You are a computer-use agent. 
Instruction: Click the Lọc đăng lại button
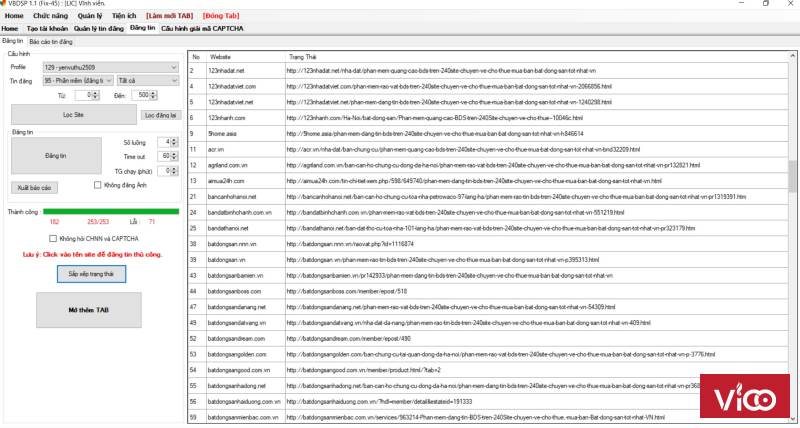(x=159, y=116)
